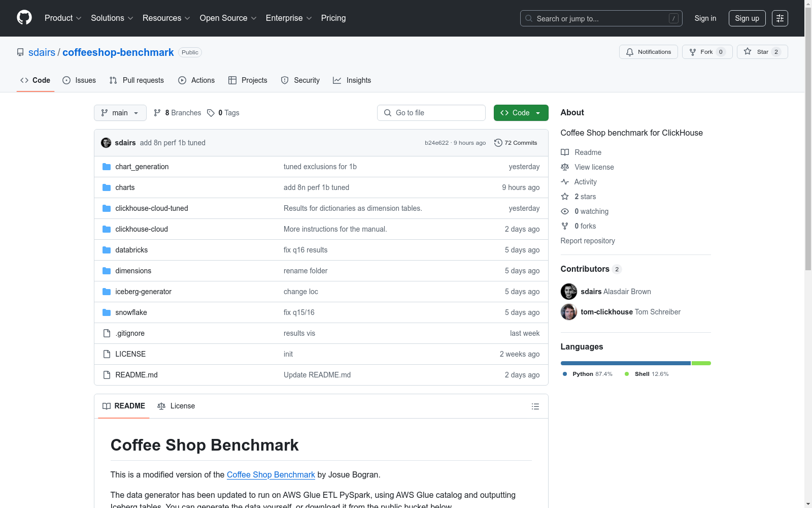Select the Code repository tab
This screenshot has width=812, height=508.
(36, 80)
